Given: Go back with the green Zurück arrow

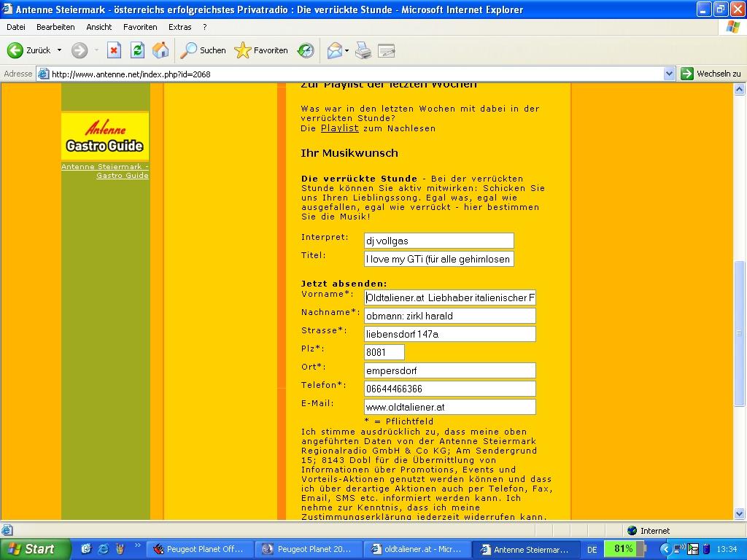Looking at the screenshot, I should tap(28, 50).
